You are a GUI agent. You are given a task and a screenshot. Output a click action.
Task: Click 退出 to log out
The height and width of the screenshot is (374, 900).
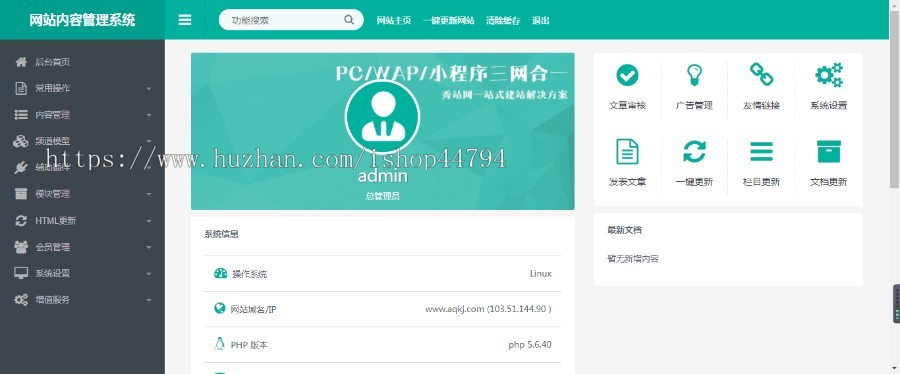click(x=540, y=21)
